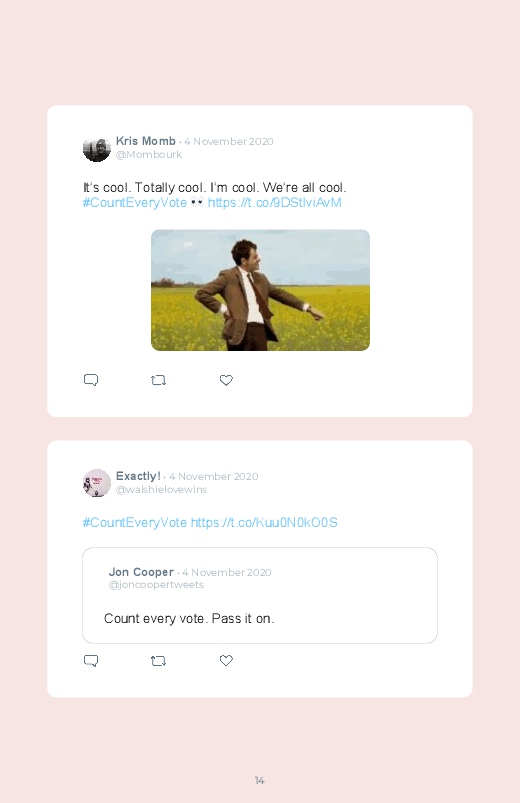Click reply icon on Exactly! tweet
Image resolution: width=520 pixels, height=803 pixels.
(x=91, y=661)
